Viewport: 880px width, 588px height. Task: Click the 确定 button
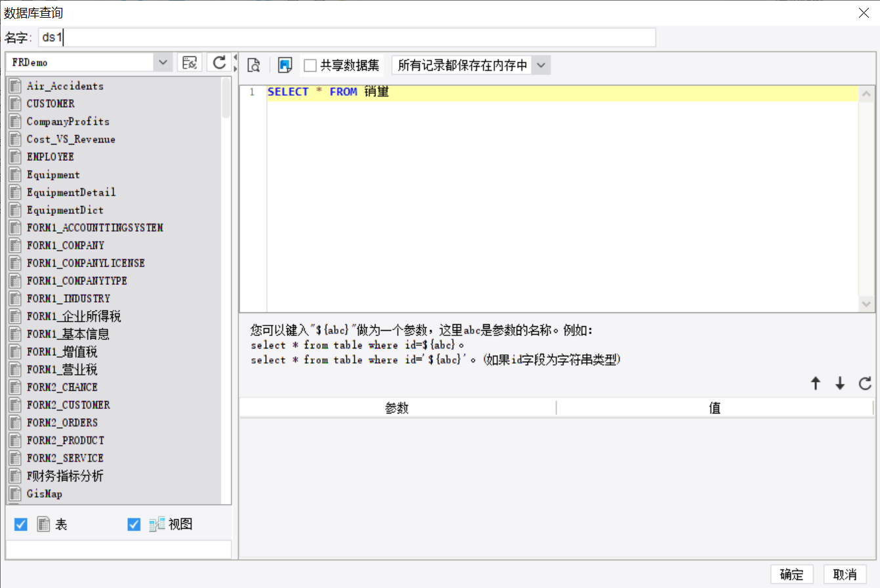792,574
